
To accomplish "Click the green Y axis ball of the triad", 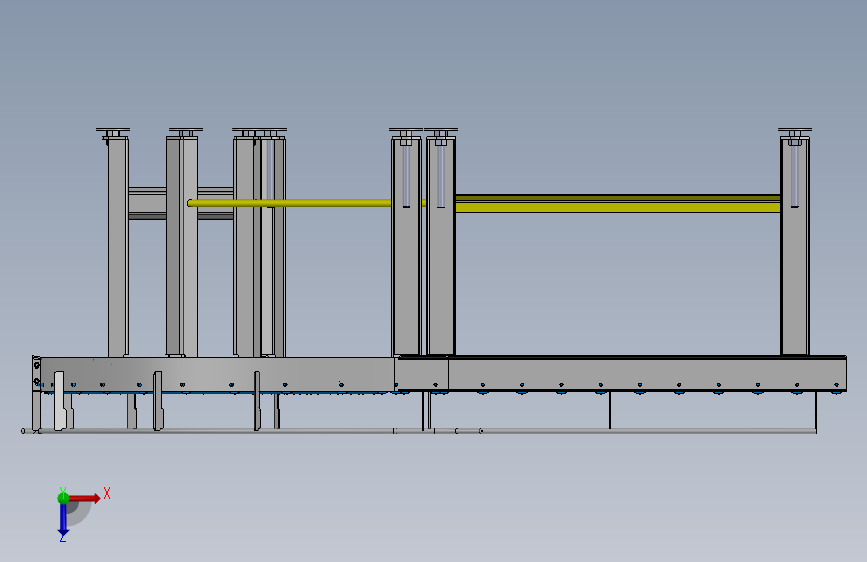I will [63, 498].
